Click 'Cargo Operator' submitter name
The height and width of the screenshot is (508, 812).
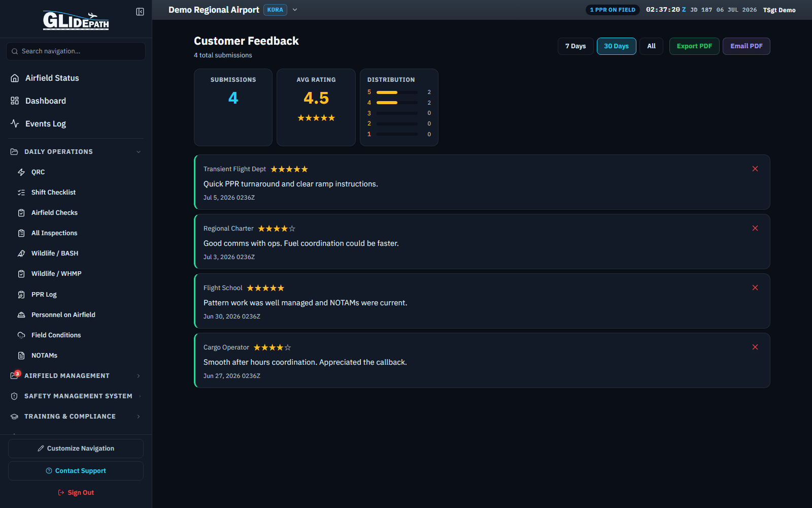click(x=226, y=347)
